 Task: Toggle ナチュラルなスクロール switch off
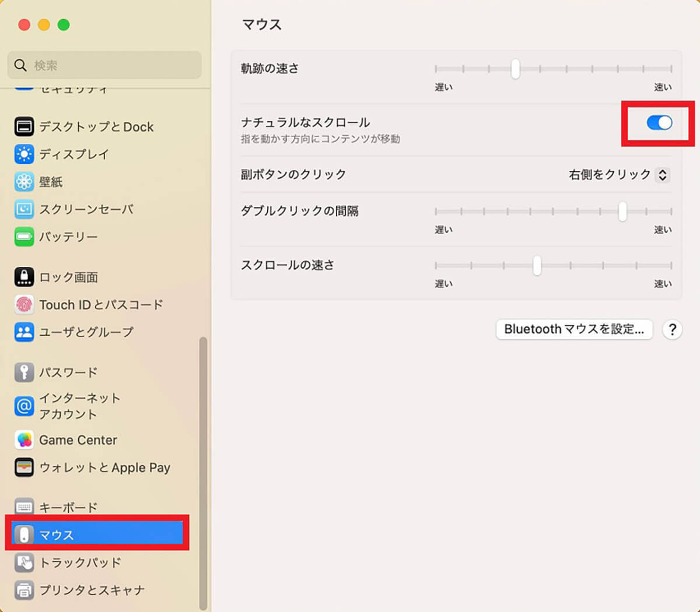[x=659, y=122]
